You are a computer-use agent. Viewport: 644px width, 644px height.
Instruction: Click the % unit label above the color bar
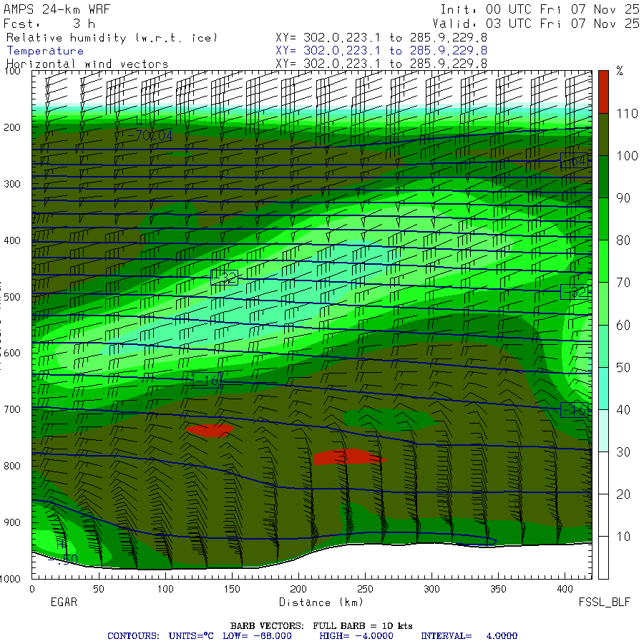[620, 71]
